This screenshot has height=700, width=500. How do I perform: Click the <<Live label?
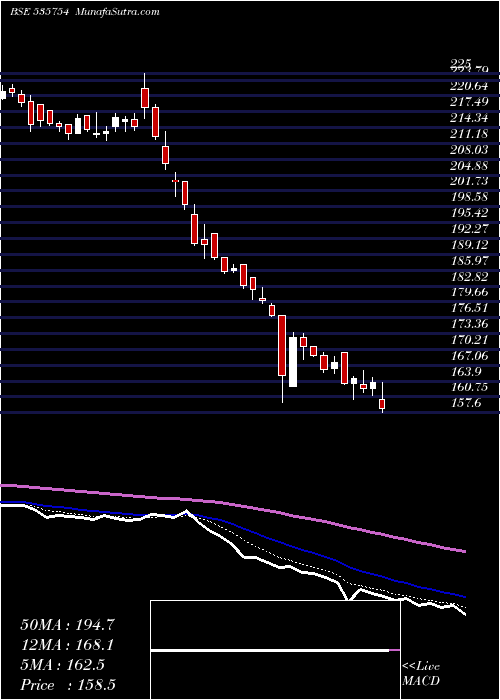coord(421,667)
